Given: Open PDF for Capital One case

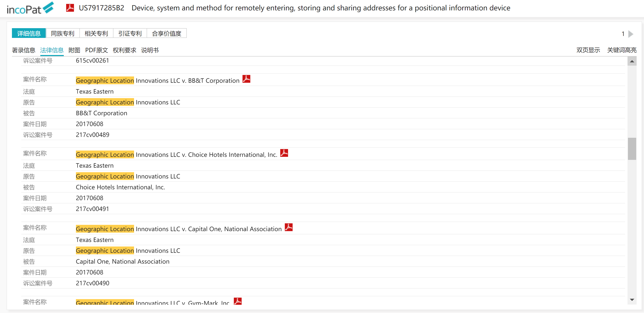Looking at the screenshot, I should pyautogui.click(x=288, y=227).
